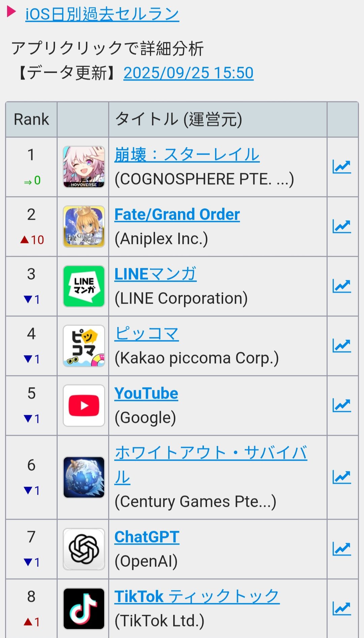View the trend chart for Fate/Grand Order
Image resolution: width=364 pixels, height=638 pixels.
342,226
